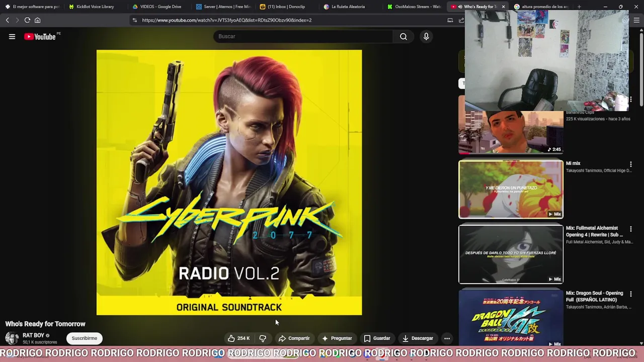
Task: Open the Compartir share dialog
Action: 294,338
